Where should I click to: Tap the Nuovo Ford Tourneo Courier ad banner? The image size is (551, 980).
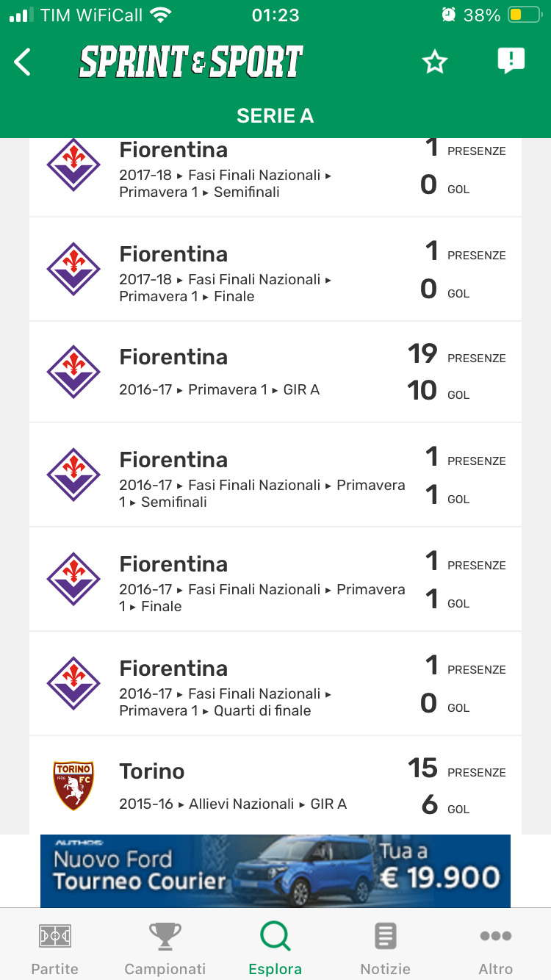click(x=275, y=871)
